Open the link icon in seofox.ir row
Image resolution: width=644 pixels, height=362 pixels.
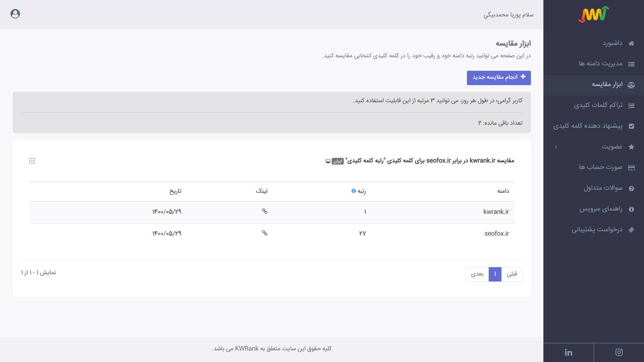265,233
